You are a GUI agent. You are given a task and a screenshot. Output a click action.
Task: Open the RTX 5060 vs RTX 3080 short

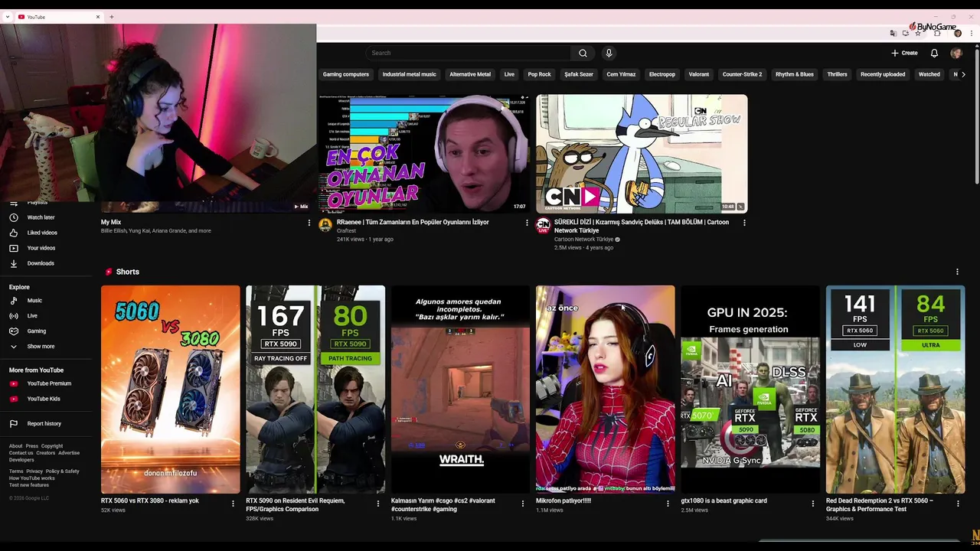tap(170, 390)
